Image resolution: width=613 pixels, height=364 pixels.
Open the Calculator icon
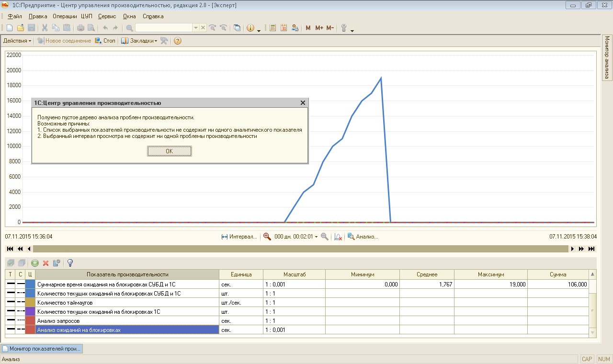(x=273, y=28)
